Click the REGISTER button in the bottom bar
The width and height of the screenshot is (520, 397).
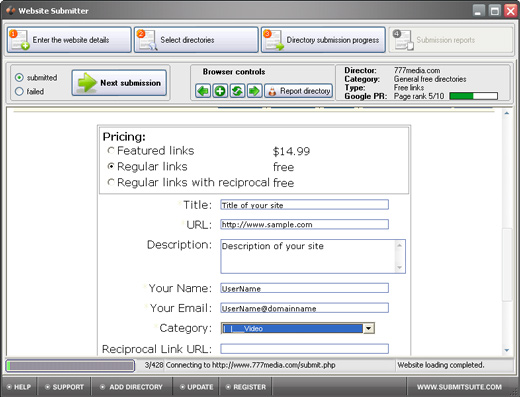tap(246, 387)
